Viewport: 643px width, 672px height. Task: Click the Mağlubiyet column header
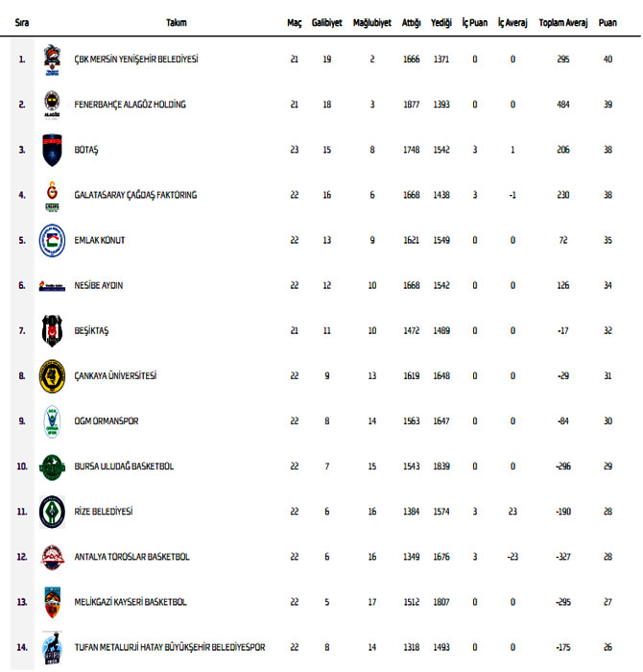coord(371,22)
